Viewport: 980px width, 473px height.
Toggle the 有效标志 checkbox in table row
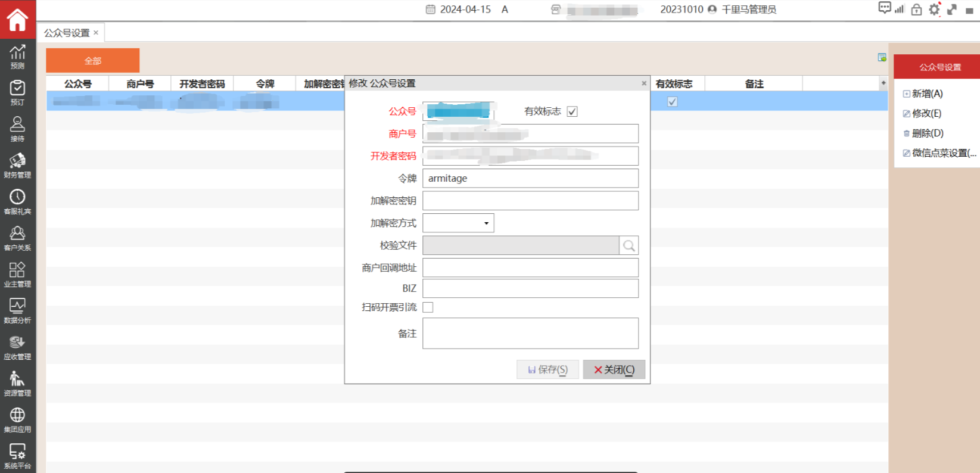click(672, 102)
